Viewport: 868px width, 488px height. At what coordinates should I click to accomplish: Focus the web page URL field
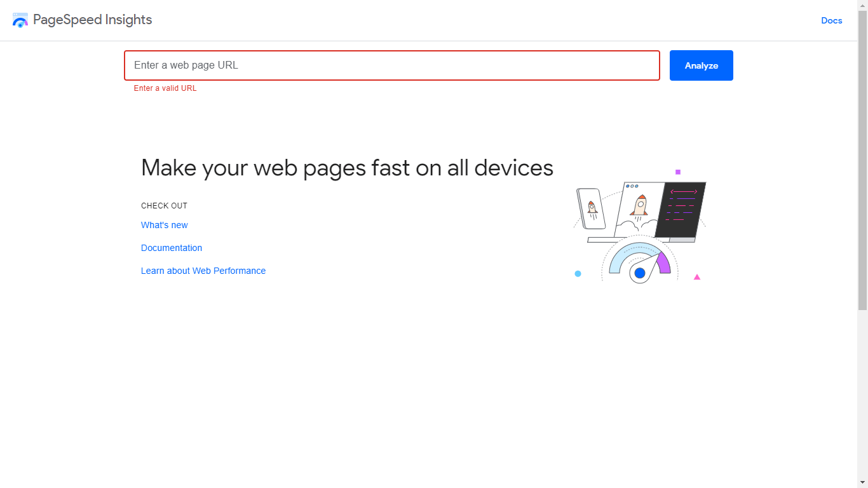(x=392, y=65)
